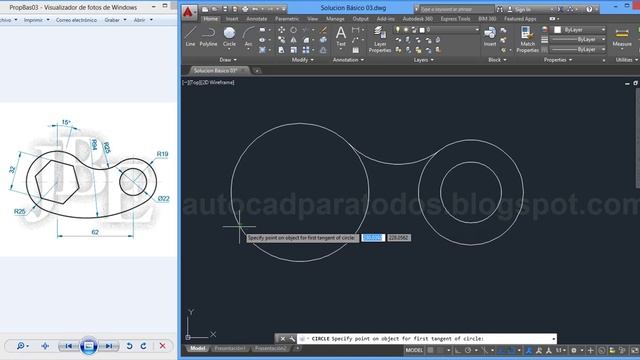Activate Match Properties tool

pos(527,40)
